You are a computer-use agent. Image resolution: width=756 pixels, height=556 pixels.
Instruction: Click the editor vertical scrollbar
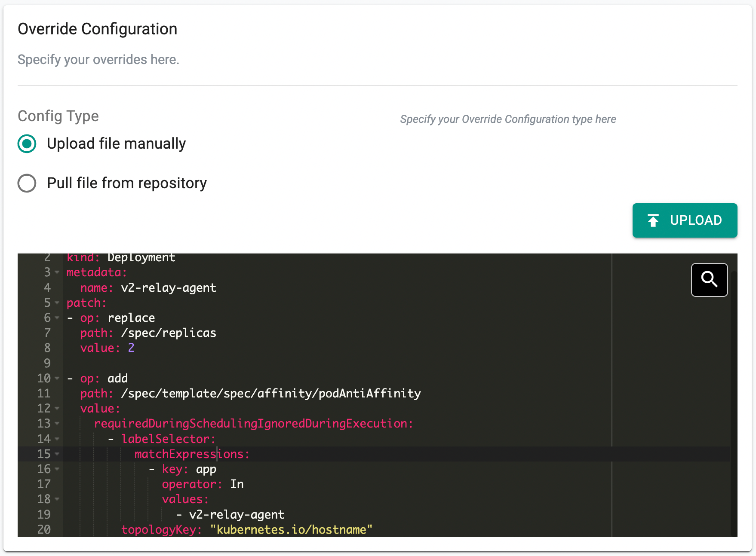point(734,387)
